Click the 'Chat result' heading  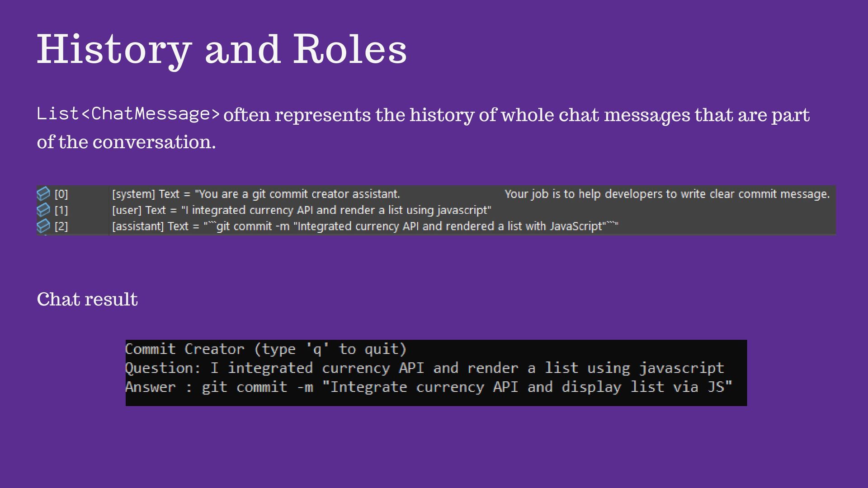point(87,299)
